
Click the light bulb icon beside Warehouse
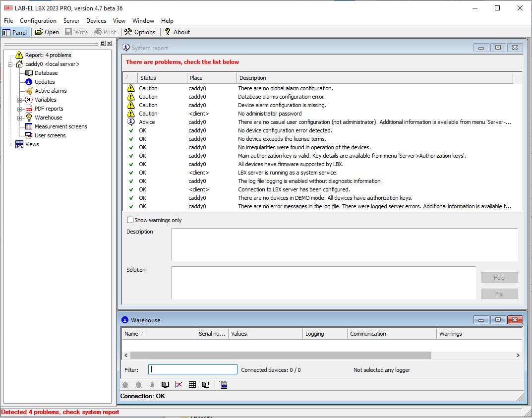point(29,118)
